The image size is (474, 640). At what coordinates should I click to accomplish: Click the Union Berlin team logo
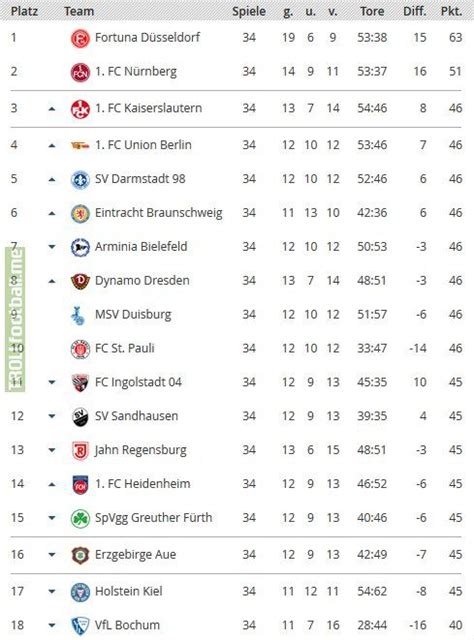coord(80,145)
